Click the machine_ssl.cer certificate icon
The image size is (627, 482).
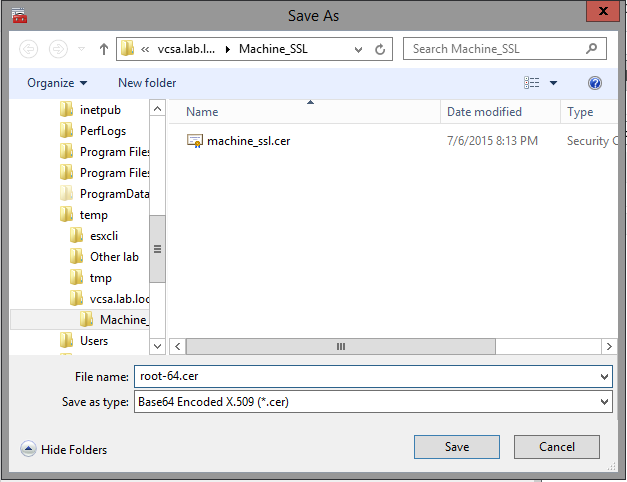tap(195, 141)
